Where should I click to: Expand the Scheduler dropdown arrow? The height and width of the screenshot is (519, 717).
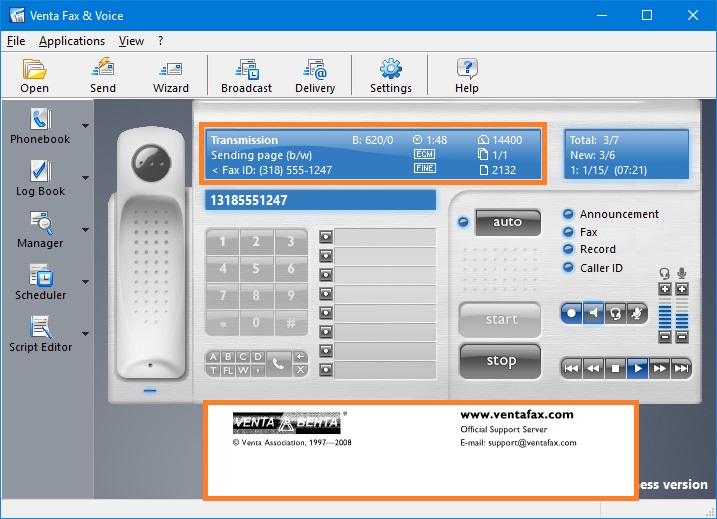coord(86,282)
